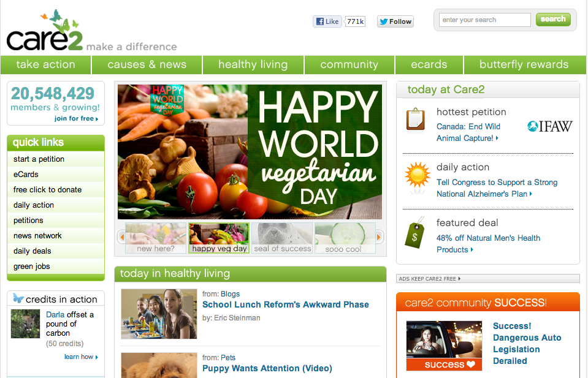Select daily action quick link
The height and width of the screenshot is (378, 588).
pyautogui.click(x=56, y=205)
